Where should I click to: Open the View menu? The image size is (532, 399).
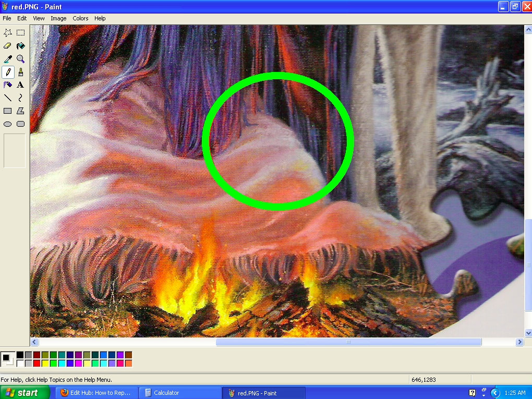39,18
